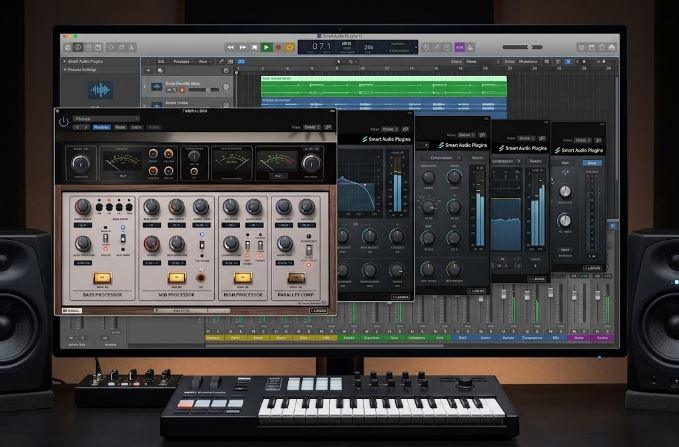Start playback with the green Play button
The height and width of the screenshot is (447, 679).
(266, 47)
